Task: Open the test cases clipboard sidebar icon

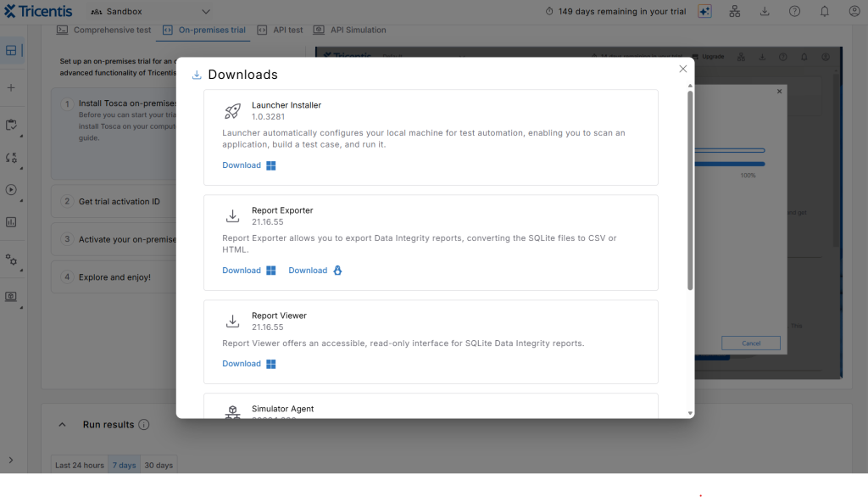Action: (11, 125)
